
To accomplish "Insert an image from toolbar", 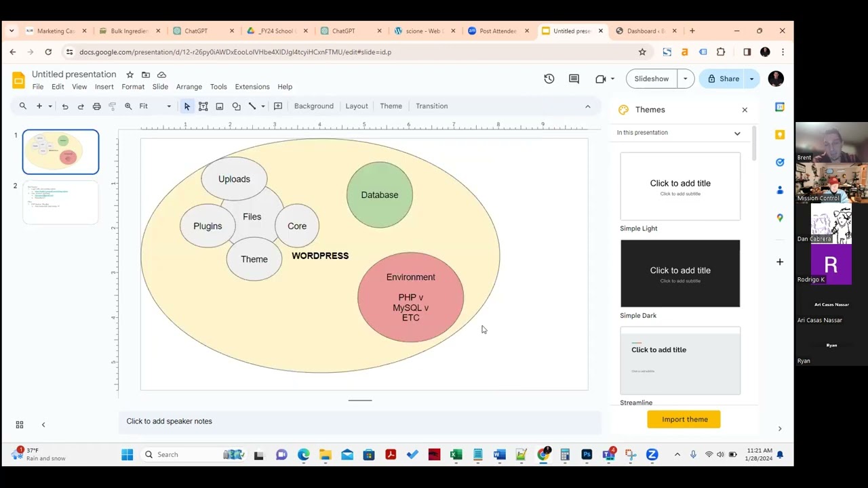I will 219,106.
